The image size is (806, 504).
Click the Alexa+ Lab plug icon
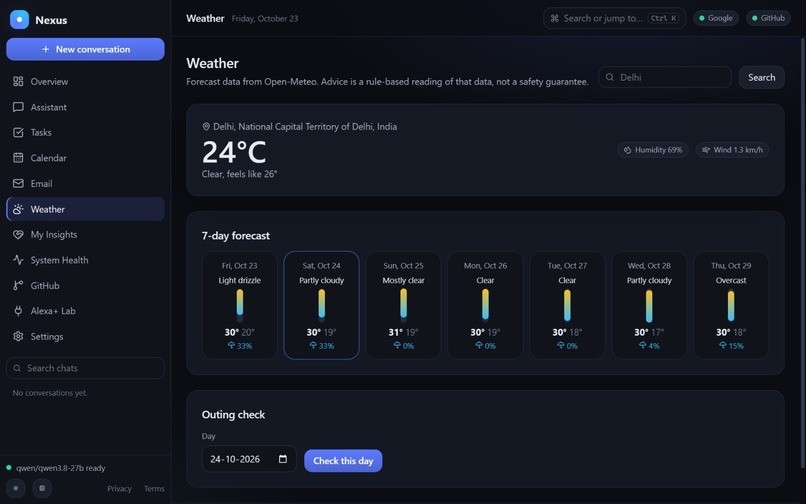[x=18, y=311]
